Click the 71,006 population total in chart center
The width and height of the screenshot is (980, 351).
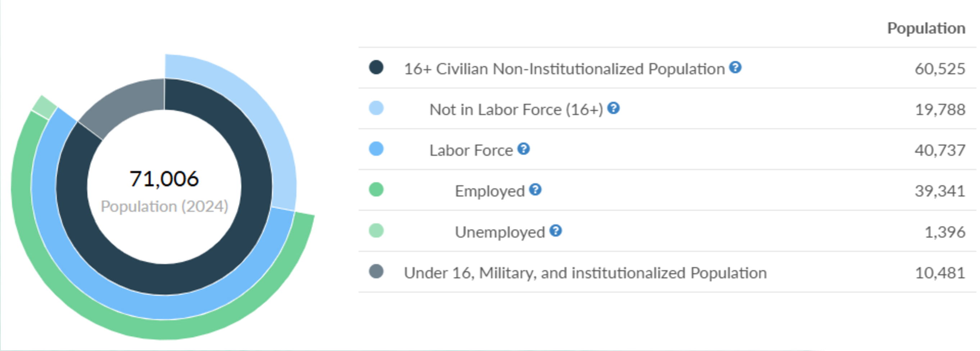[x=164, y=179]
